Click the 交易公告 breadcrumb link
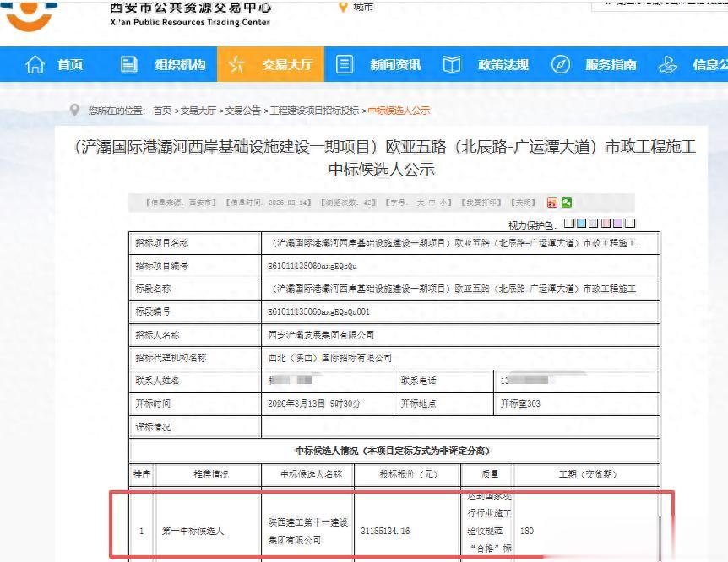The width and height of the screenshot is (728, 562). pos(243,111)
